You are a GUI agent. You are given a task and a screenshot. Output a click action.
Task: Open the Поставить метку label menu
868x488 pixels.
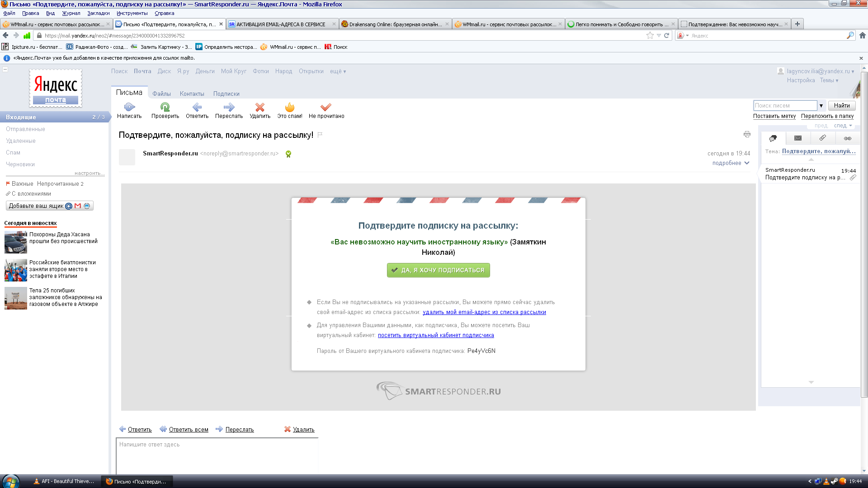pos(774,116)
